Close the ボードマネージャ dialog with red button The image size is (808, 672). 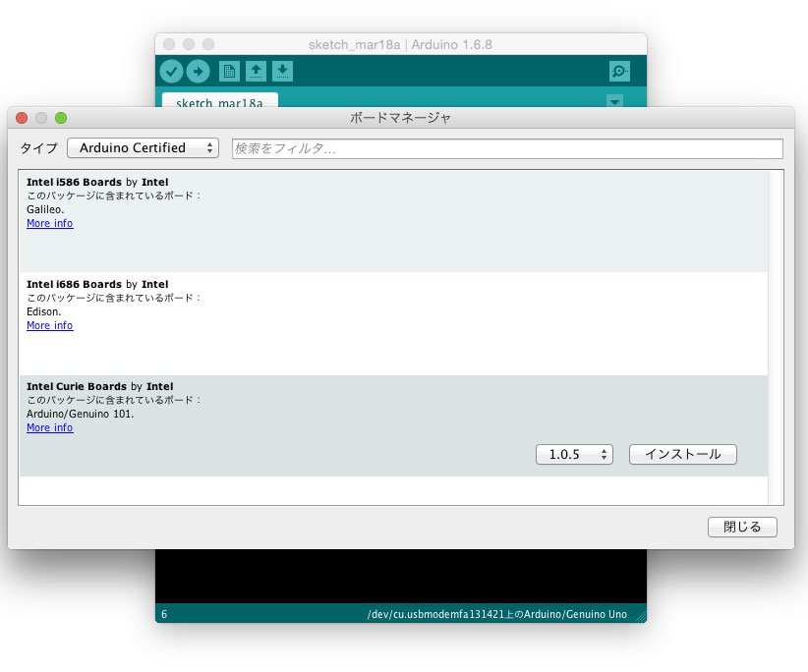coord(22,118)
